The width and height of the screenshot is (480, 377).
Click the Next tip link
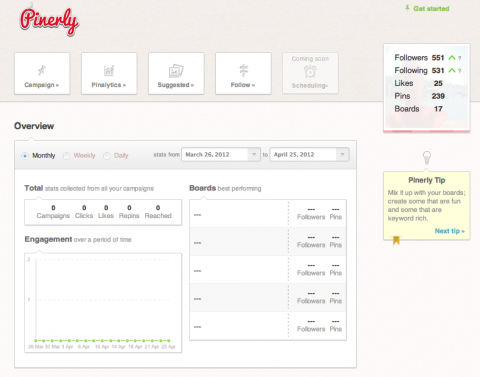point(449,231)
